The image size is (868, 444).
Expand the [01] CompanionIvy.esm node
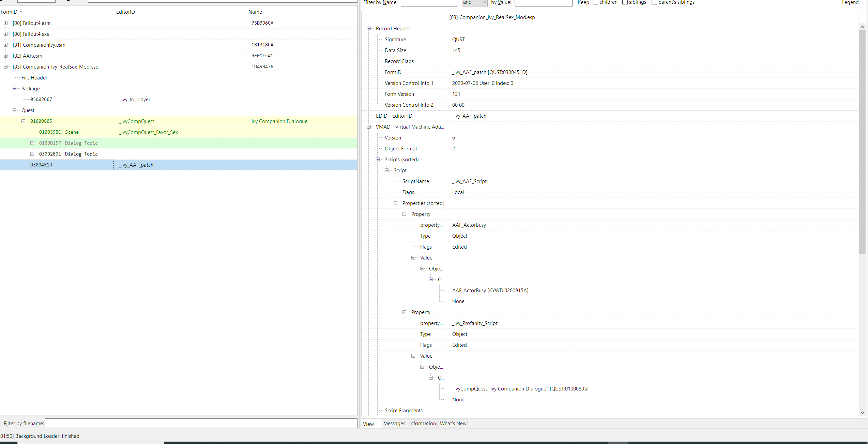[5, 45]
